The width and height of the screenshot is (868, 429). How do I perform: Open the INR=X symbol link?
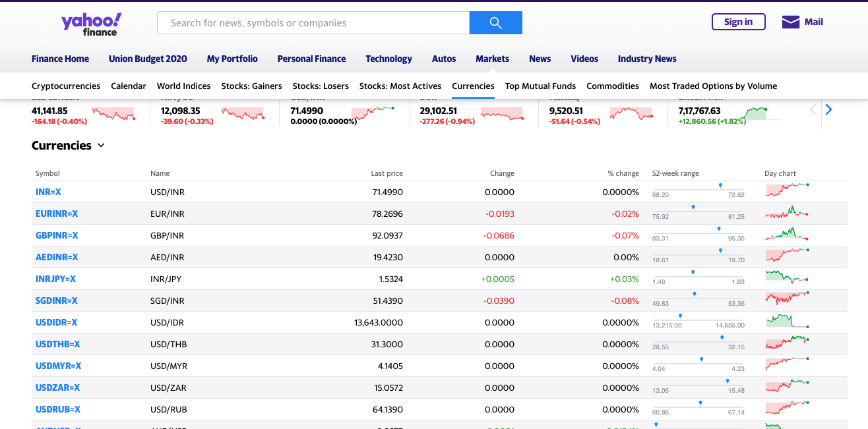48,192
